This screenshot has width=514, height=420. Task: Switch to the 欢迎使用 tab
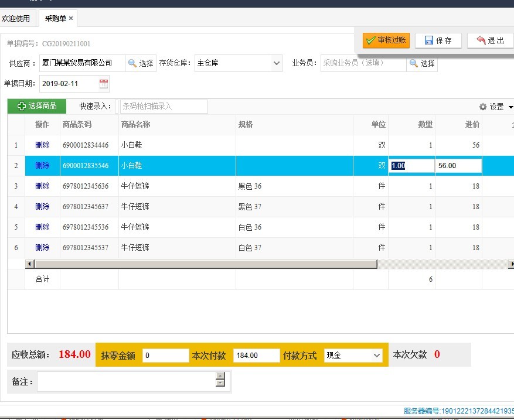tap(15, 18)
